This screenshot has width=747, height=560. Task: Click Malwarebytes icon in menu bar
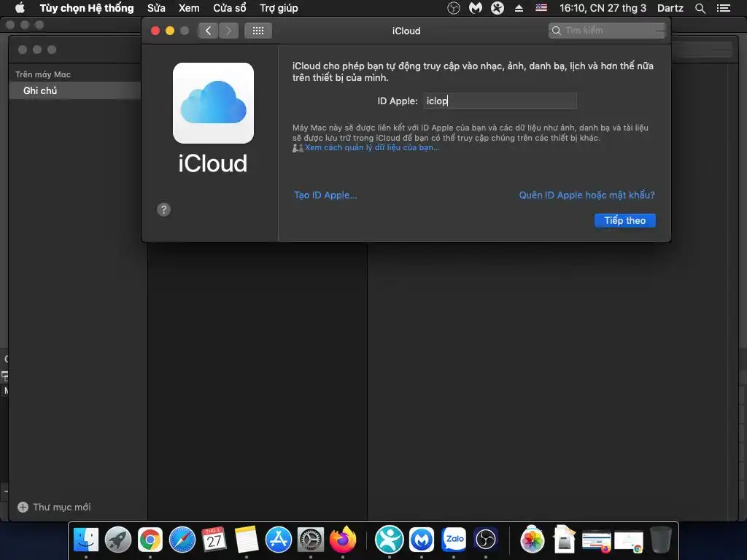476,8
